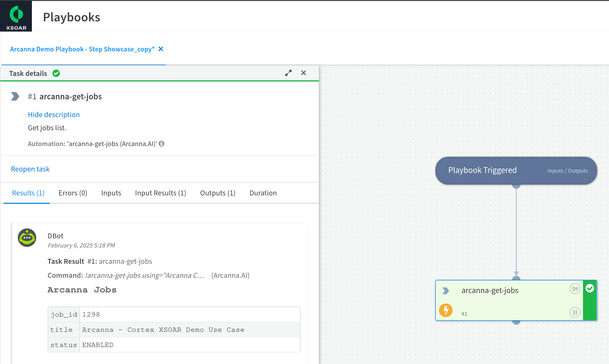The width and height of the screenshot is (609, 364).
Task: Click Hide description link
Action: tap(54, 115)
